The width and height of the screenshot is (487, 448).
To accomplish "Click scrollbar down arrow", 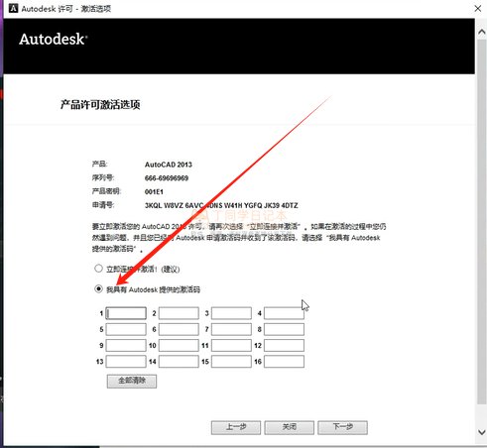I will point(482,432).
